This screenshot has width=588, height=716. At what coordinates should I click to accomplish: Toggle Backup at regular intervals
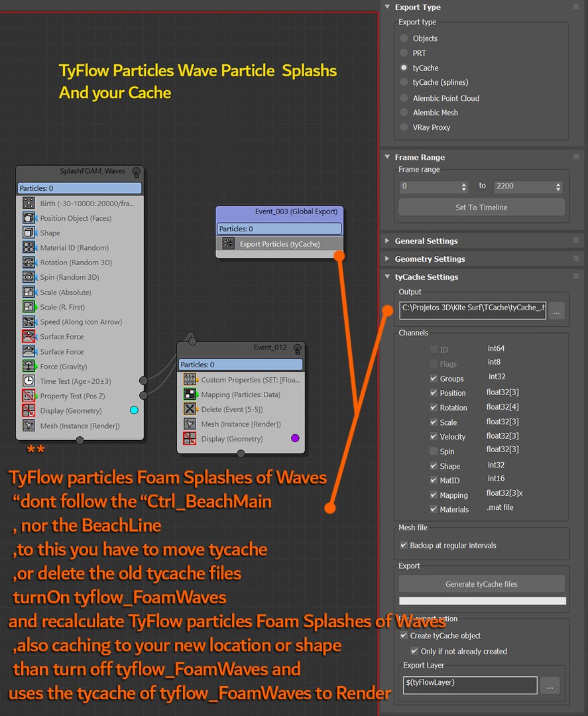[x=404, y=545]
